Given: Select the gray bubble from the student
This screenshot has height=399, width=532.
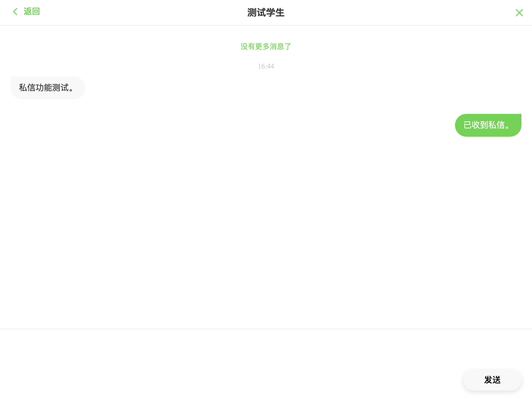Looking at the screenshot, I should tap(48, 88).
